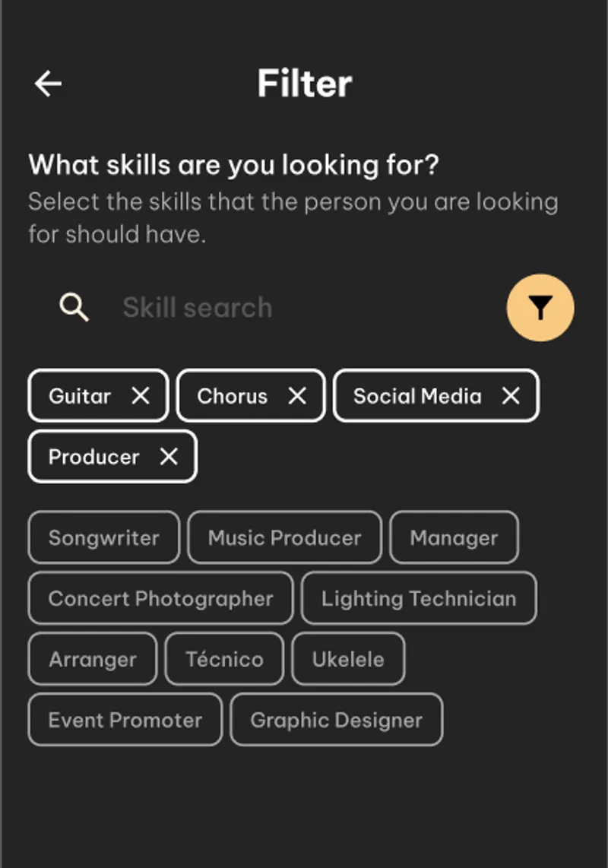The width and height of the screenshot is (608, 868).
Task: Go back using the arrow icon
Action: tap(48, 84)
